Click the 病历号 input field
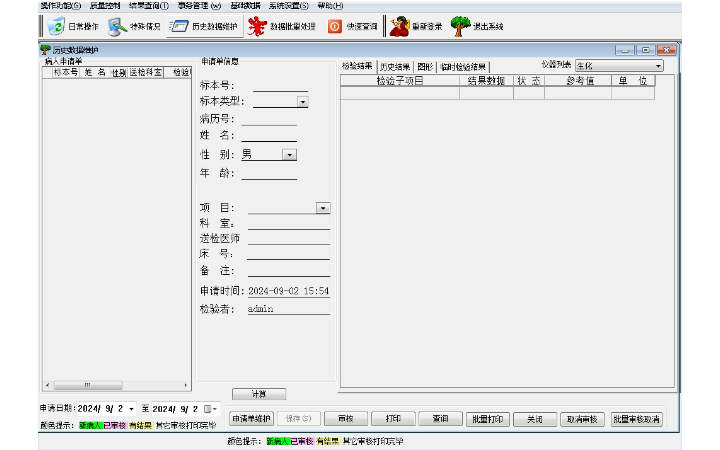This screenshot has width=720, height=450. click(x=269, y=119)
